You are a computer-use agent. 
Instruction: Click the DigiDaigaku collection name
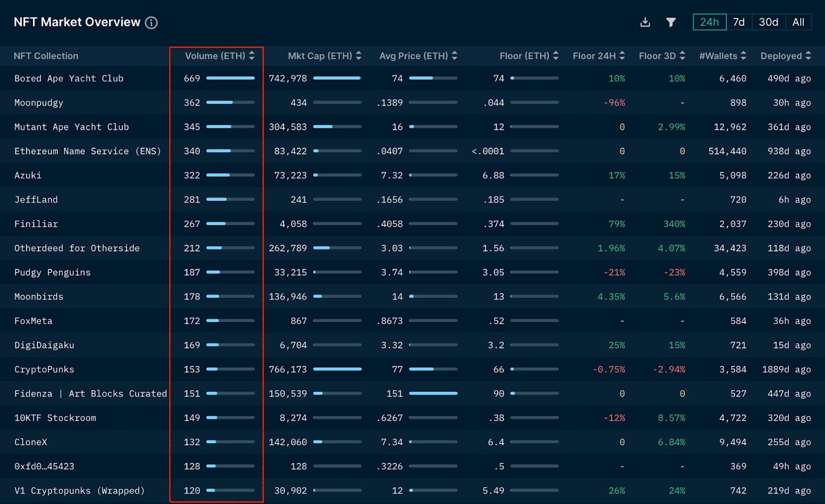point(44,345)
